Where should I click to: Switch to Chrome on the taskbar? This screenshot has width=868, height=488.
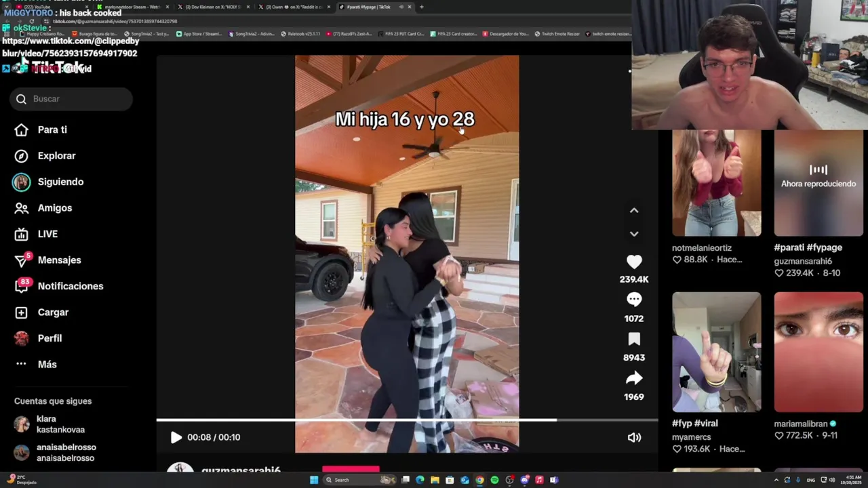click(480, 480)
